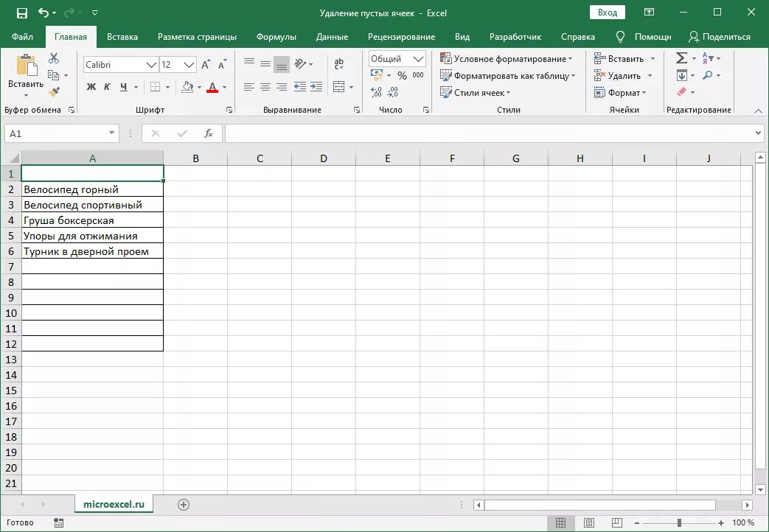Click the Clear eraser icon

tap(681, 91)
